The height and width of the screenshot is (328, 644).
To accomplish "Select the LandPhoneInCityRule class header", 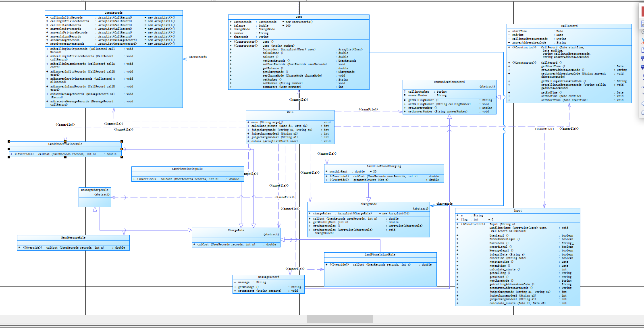I will click(187, 169).
